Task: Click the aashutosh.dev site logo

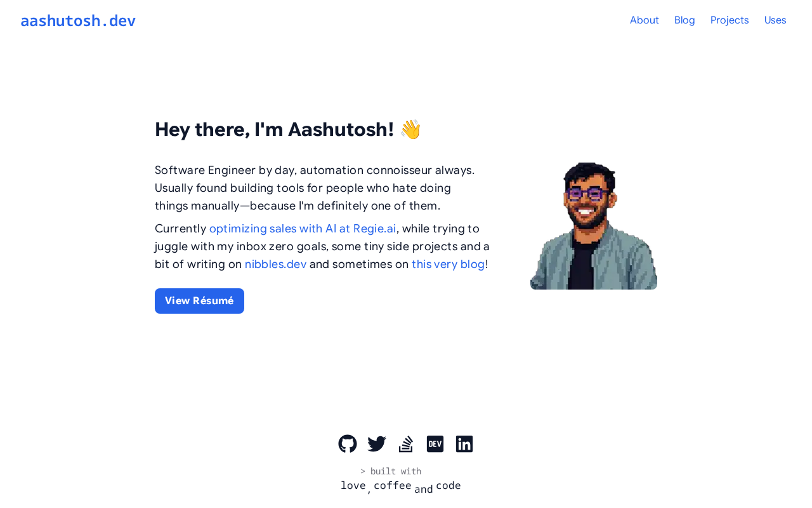Action: coord(78,21)
